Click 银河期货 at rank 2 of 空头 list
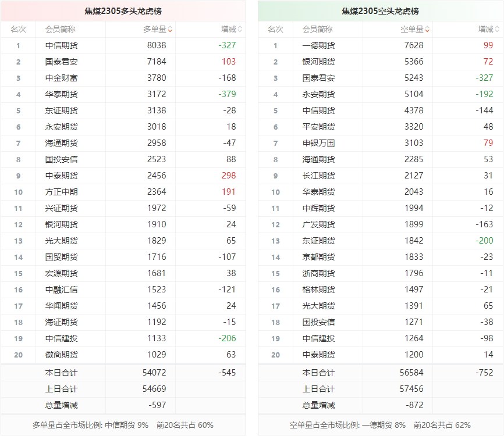The width and height of the screenshot is (504, 436). coord(318,62)
